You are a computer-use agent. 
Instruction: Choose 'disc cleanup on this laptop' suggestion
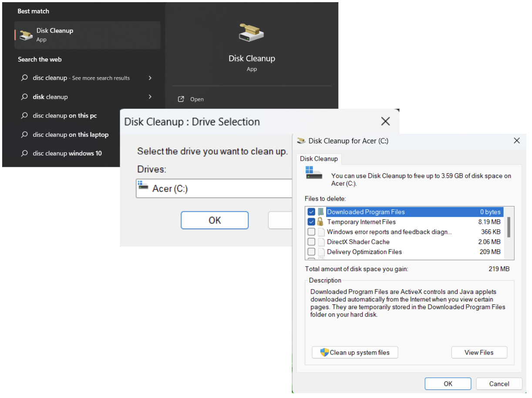click(71, 135)
